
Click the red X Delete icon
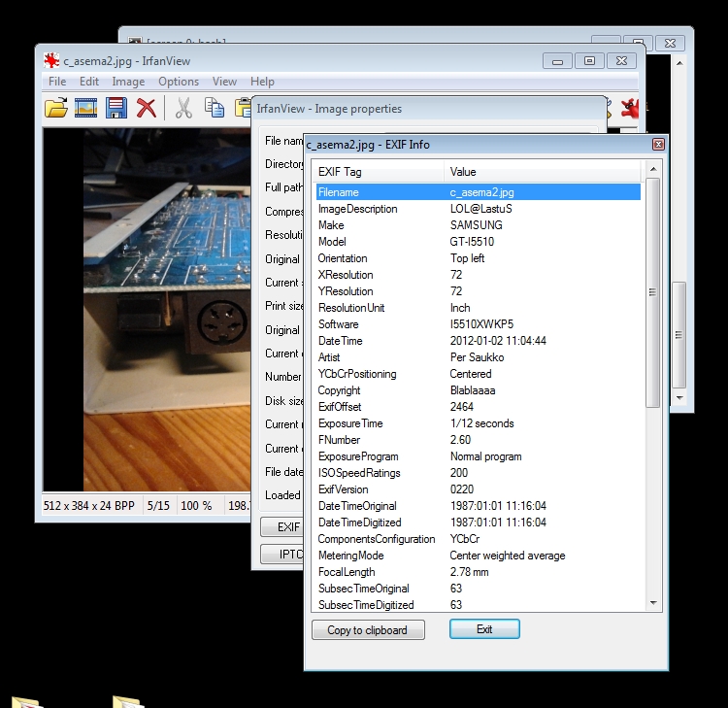point(147,108)
